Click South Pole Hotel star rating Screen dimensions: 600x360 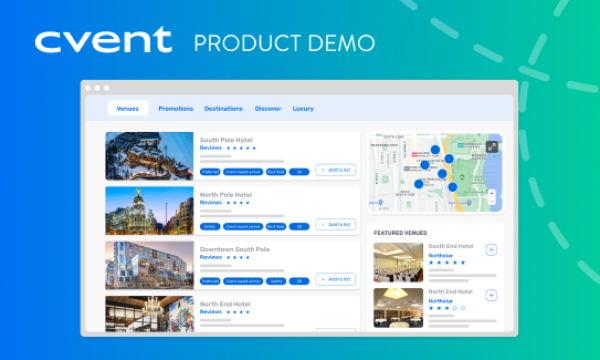tap(241, 148)
